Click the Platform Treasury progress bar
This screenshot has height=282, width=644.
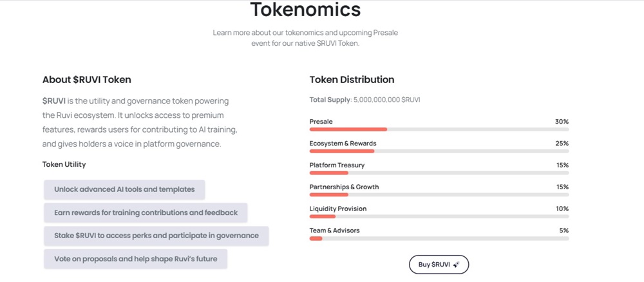[439, 173]
